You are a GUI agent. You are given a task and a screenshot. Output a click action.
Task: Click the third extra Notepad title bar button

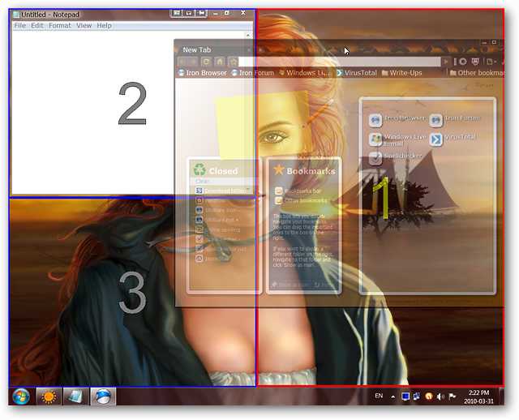point(202,13)
